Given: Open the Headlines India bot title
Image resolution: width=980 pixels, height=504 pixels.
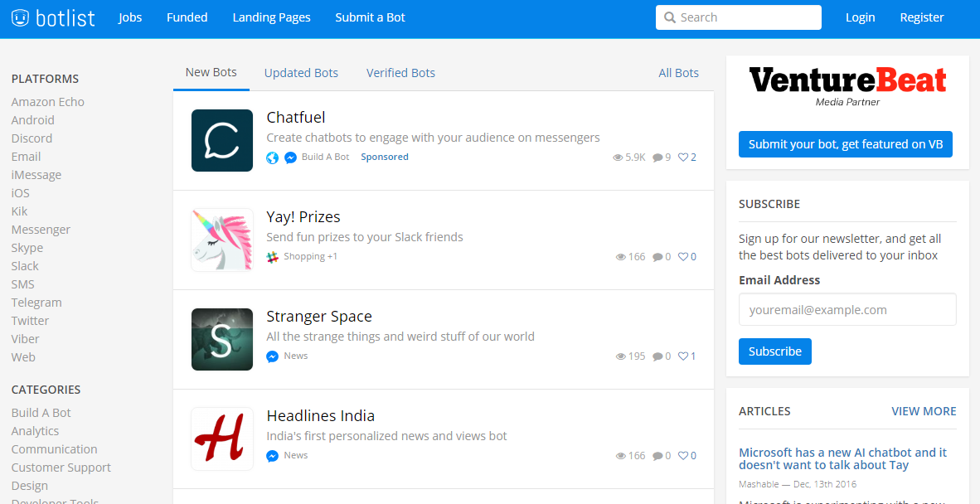Looking at the screenshot, I should 321,416.
